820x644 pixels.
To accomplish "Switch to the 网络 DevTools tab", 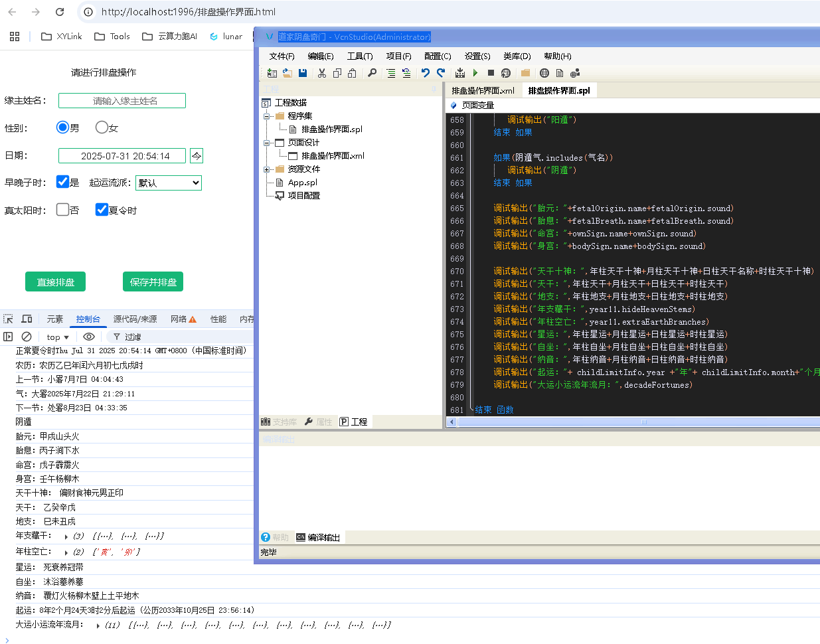I will [x=183, y=319].
